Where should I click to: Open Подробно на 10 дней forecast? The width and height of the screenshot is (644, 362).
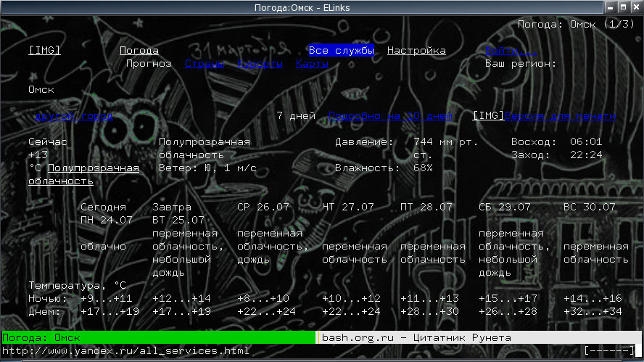coord(390,115)
